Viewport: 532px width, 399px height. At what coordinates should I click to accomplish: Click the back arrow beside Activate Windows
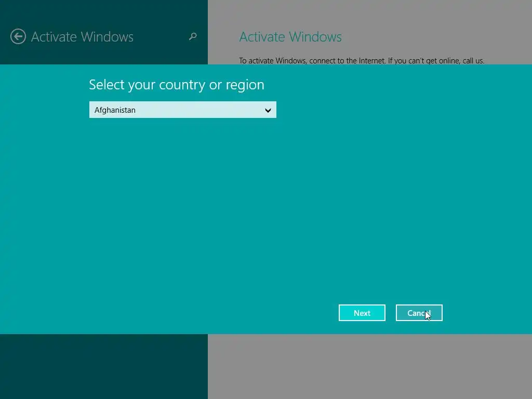point(18,36)
